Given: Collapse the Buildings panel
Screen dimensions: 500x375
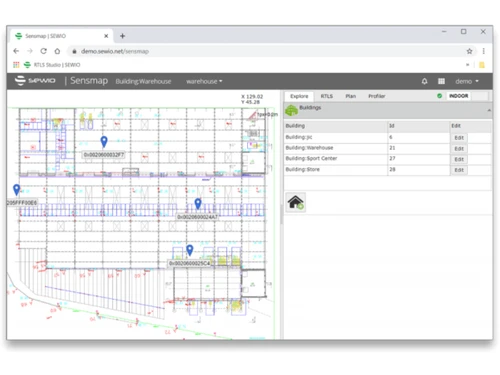Looking at the screenshot, I should [489, 110].
